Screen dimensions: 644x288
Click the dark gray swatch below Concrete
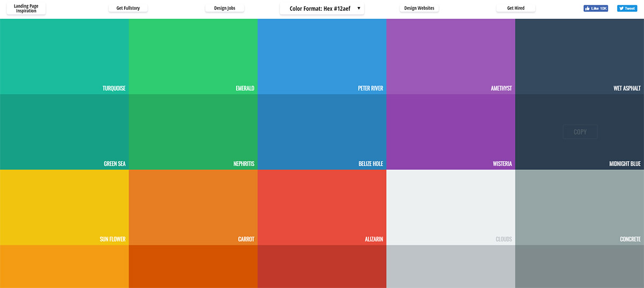click(580, 267)
